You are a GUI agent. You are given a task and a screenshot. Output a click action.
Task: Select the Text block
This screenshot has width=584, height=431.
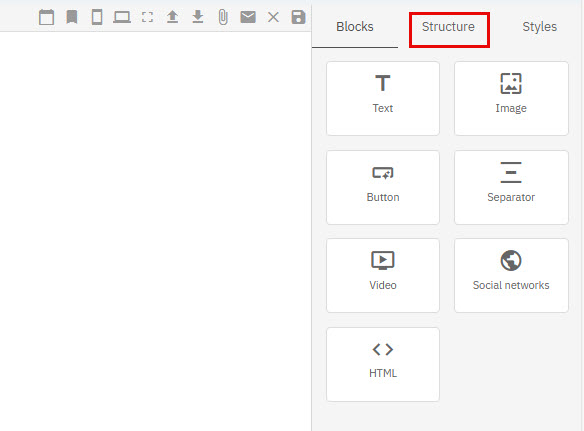tap(383, 98)
